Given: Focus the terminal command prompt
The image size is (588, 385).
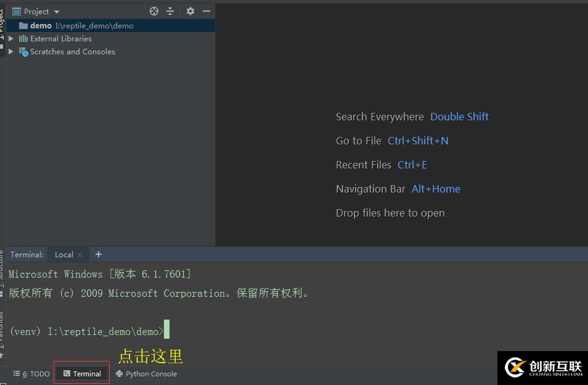Looking at the screenshot, I should [166, 329].
